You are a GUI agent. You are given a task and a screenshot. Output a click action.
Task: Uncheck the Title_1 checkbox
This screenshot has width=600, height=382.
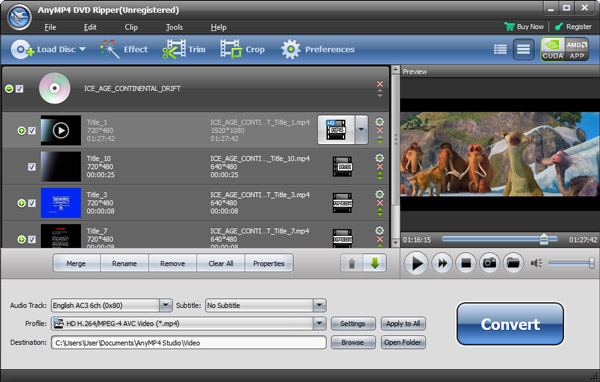[32, 131]
